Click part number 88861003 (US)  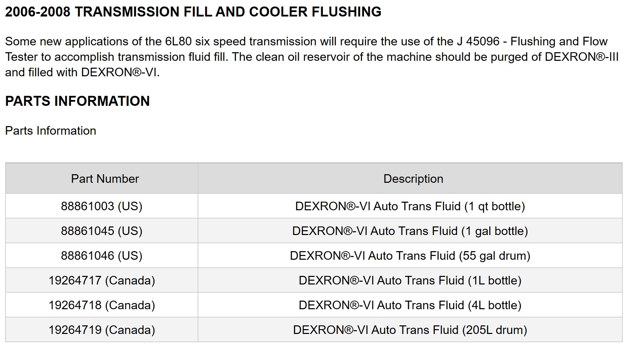pyautogui.click(x=102, y=206)
